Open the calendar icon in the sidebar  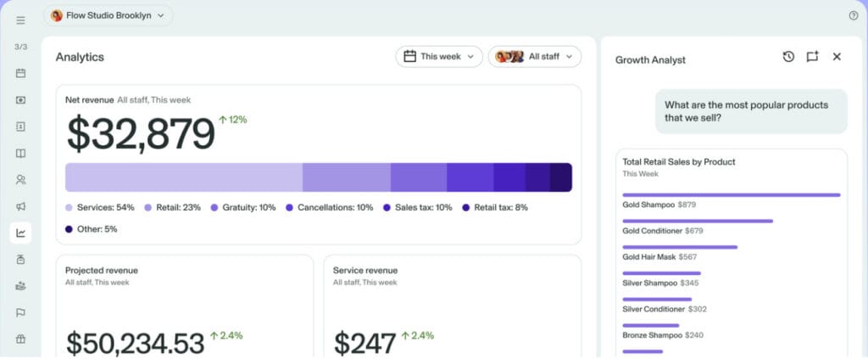[20, 73]
